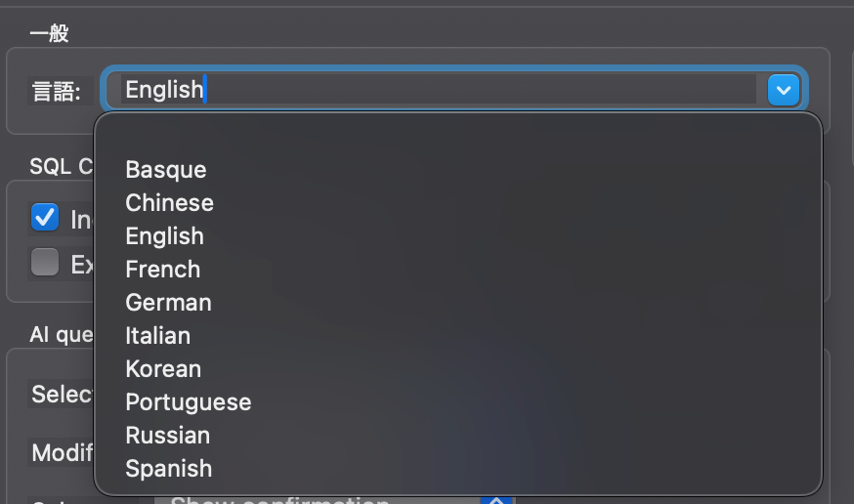Select Russian in the dropdown list
The image size is (854, 504).
pyautogui.click(x=167, y=436)
